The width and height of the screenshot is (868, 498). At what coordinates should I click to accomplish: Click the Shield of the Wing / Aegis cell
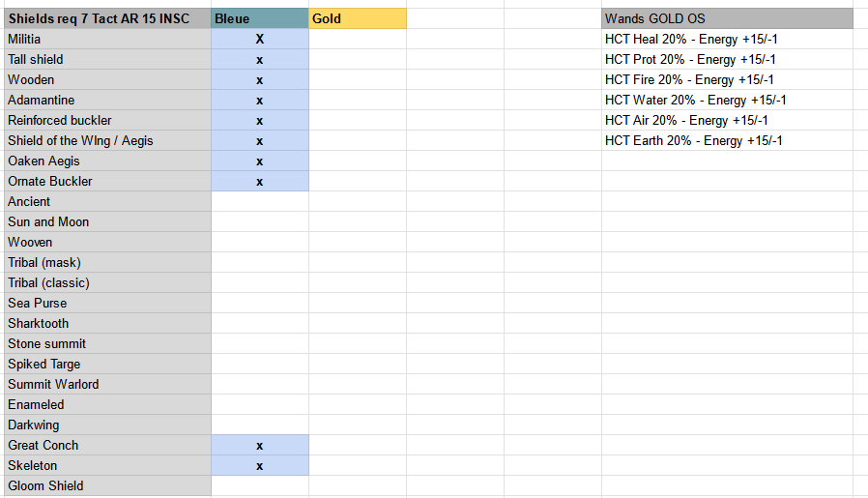105,141
